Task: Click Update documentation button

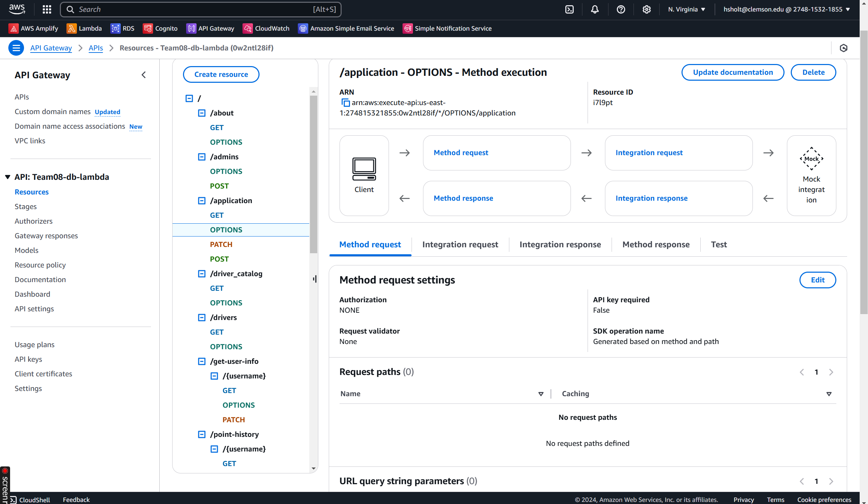Action: (x=733, y=72)
